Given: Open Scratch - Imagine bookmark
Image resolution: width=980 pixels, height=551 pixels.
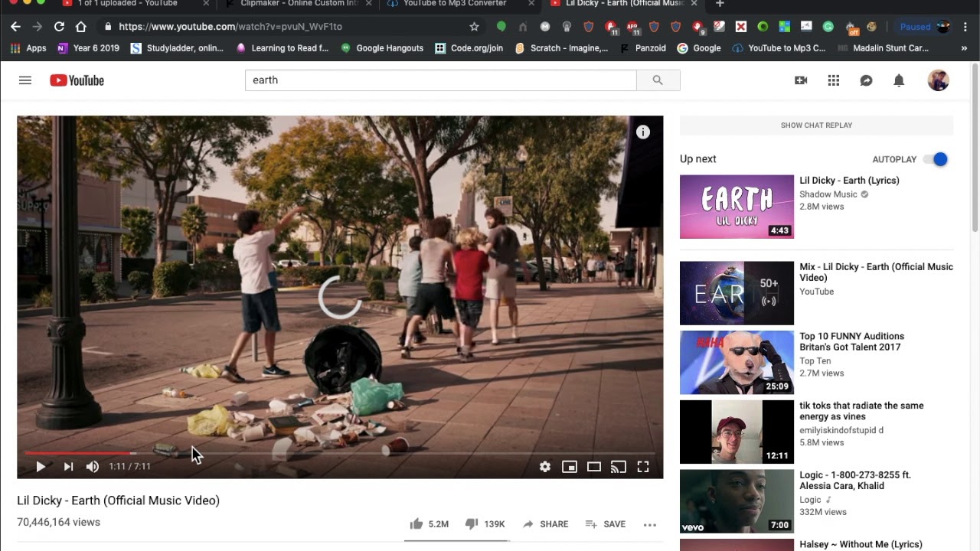Looking at the screenshot, I should 561,48.
